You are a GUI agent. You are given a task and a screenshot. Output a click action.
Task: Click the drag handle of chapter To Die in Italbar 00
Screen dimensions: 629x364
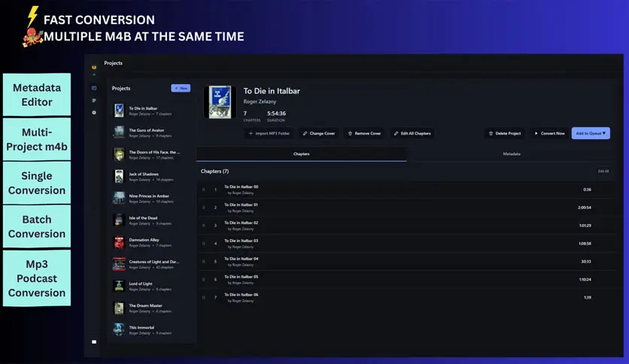(203, 190)
